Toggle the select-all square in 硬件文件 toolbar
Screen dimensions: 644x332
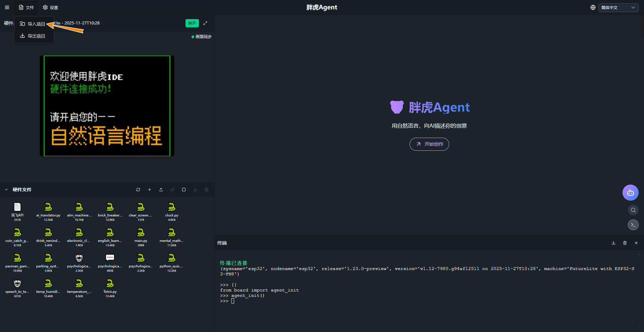pyautogui.click(x=184, y=190)
